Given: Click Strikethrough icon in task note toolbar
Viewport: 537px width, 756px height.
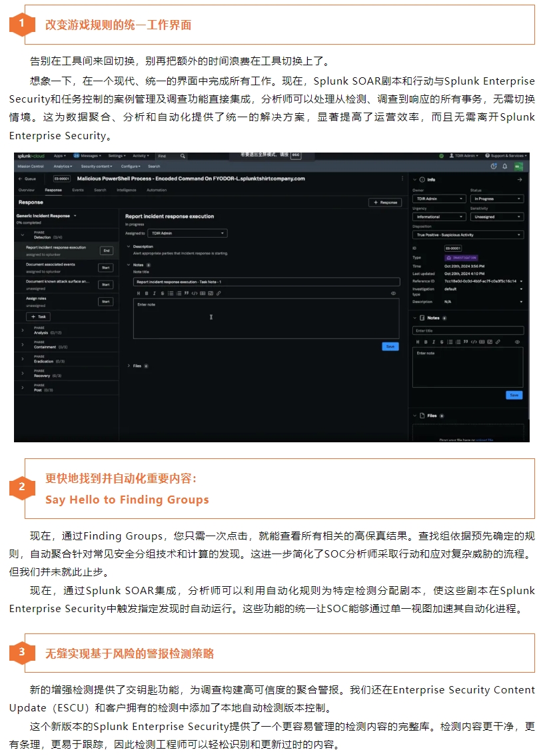Looking at the screenshot, I should point(162,293).
